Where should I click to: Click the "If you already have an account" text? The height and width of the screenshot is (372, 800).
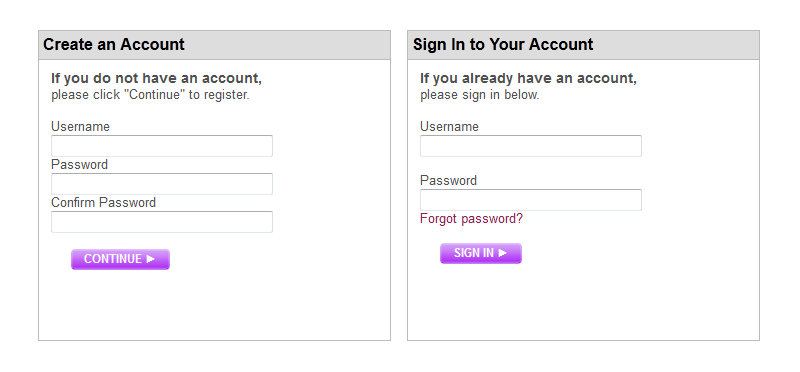click(528, 79)
